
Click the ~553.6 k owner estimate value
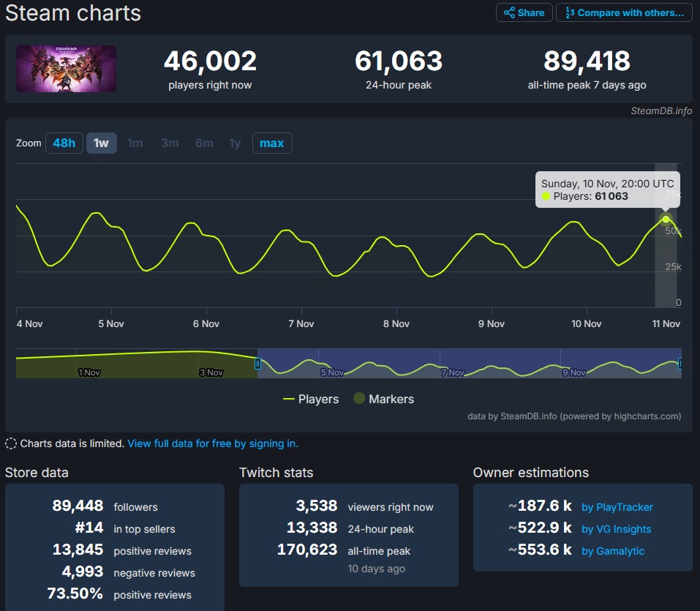pyautogui.click(x=540, y=550)
